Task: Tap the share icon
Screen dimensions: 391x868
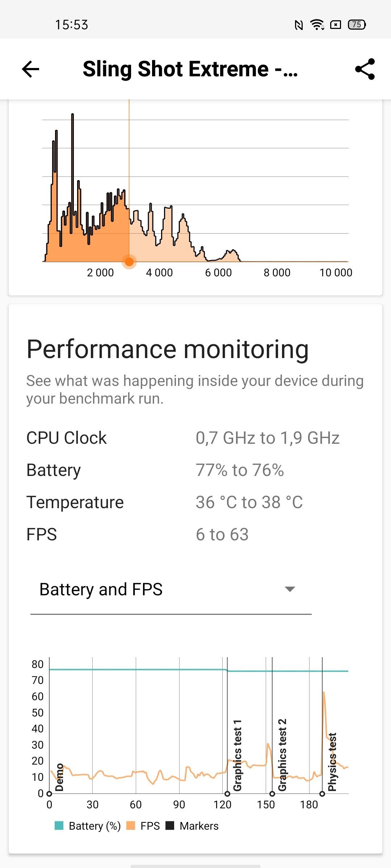Action: pos(365,69)
